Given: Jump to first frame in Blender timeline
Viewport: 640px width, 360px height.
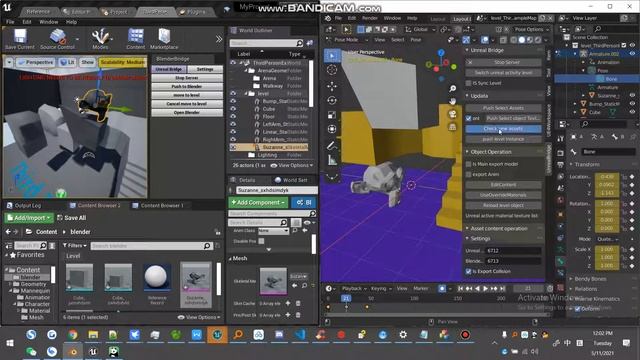Looking at the screenshot, I should 460,289.
